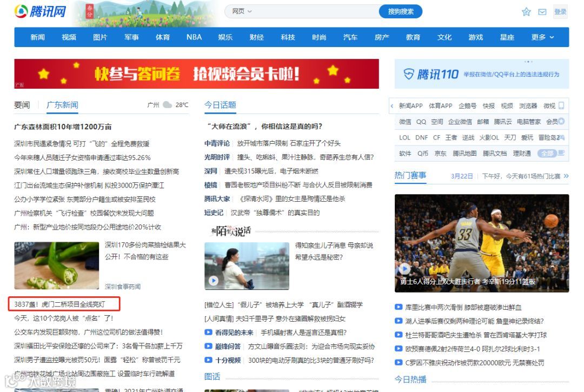Open the 今日热播 section heading
Screen dimensions: 584x392
[x=410, y=380]
